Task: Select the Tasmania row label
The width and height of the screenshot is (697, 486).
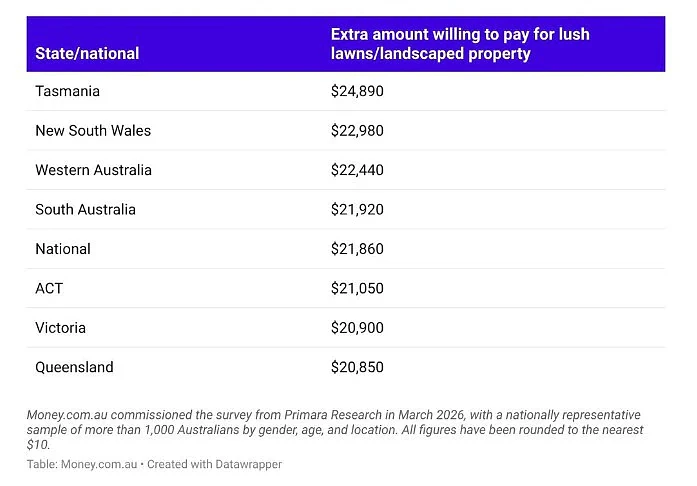Action: [68, 91]
